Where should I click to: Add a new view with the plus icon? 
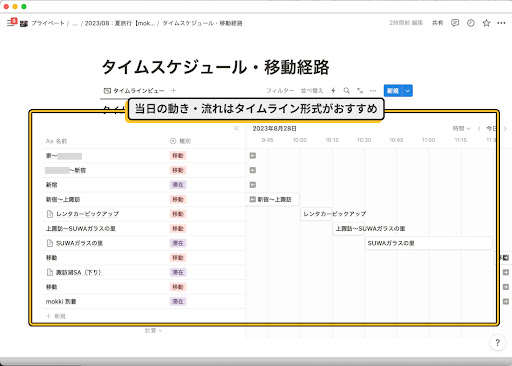pyautogui.click(x=173, y=91)
